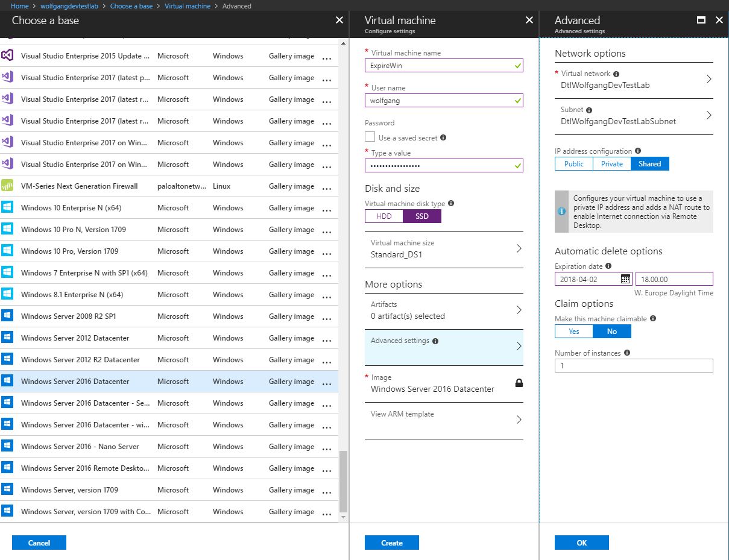729x560 pixels.
Task: Click the VM-Series Next Generation Firewall icon
Action: [x=7, y=186]
